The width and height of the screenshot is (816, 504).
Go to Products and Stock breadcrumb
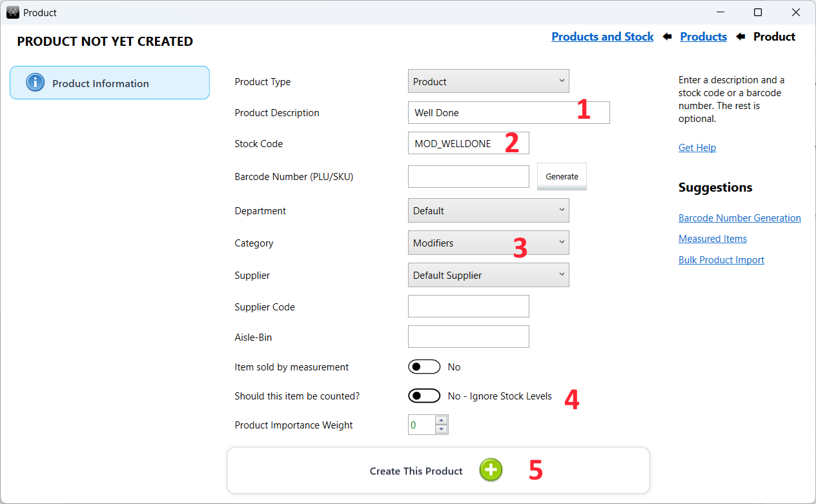click(602, 37)
